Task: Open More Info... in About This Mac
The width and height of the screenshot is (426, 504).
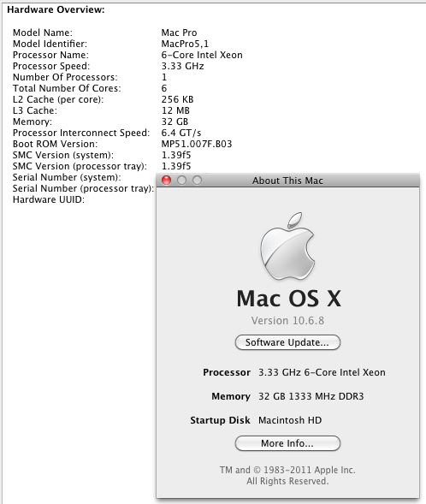Action: coord(287,443)
